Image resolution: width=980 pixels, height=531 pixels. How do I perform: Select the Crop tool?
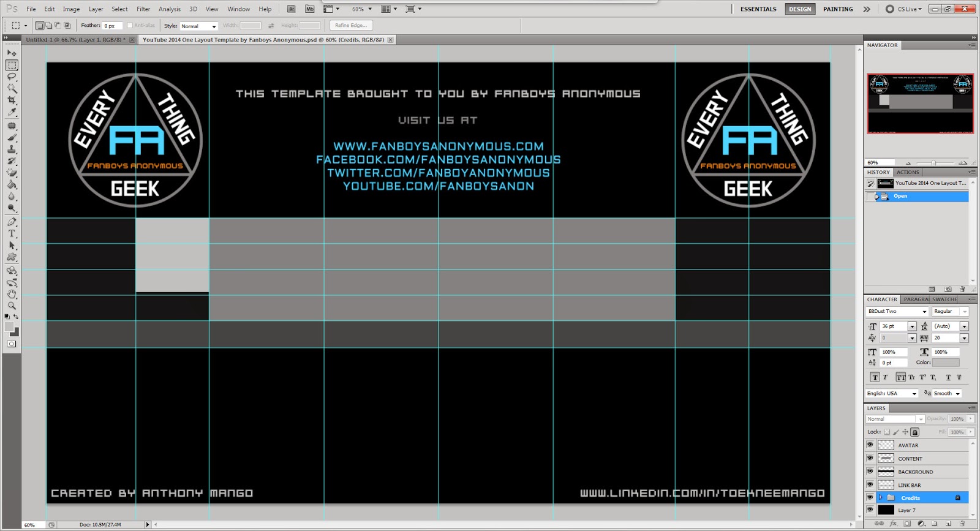pos(12,100)
